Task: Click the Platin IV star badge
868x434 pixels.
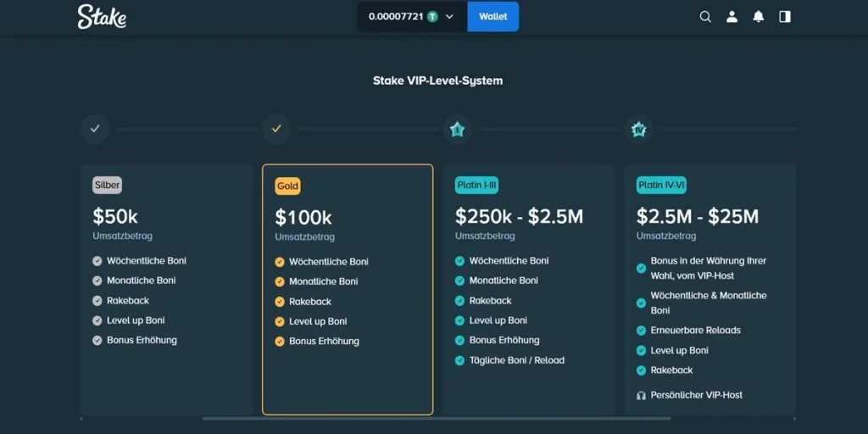Action: coord(639,130)
